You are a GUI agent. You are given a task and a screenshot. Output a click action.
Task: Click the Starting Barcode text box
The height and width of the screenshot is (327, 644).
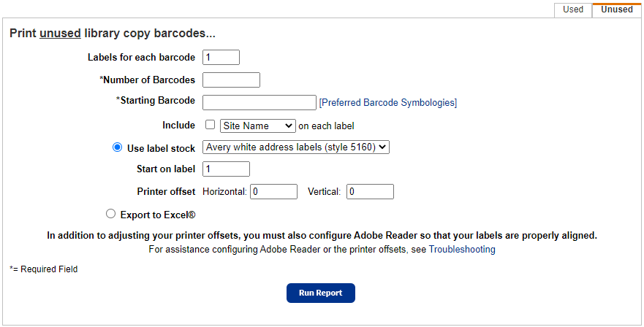tap(259, 102)
